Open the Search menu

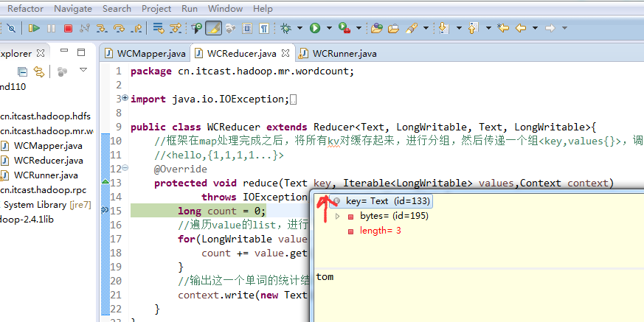pyautogui.click(x=117, y=8)
